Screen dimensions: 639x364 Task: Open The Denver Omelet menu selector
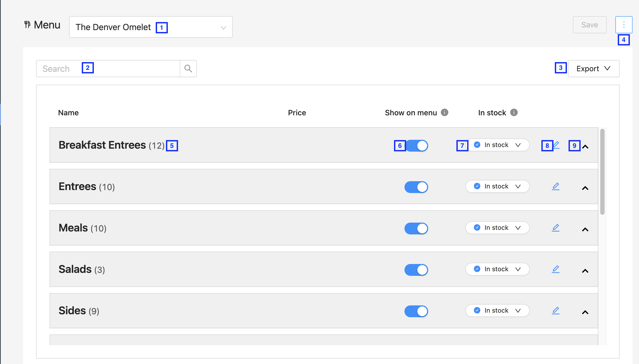[151, 27]
